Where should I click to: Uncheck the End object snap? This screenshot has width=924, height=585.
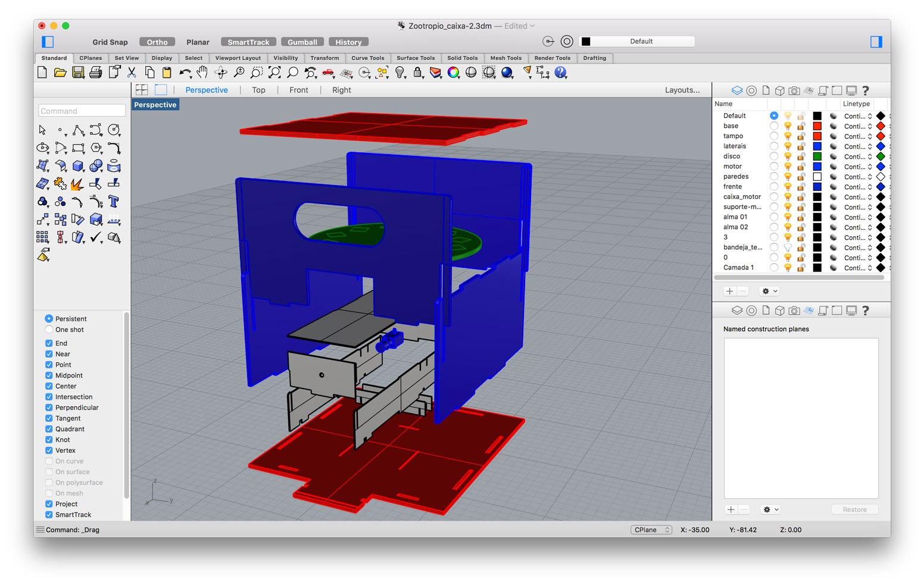click(49, 343)
